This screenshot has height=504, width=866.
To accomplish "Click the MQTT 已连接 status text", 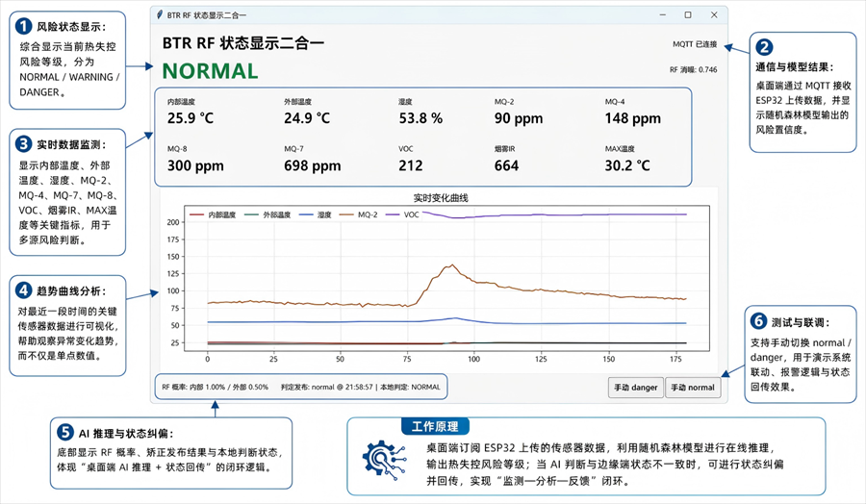I will (x=694, y=44).
